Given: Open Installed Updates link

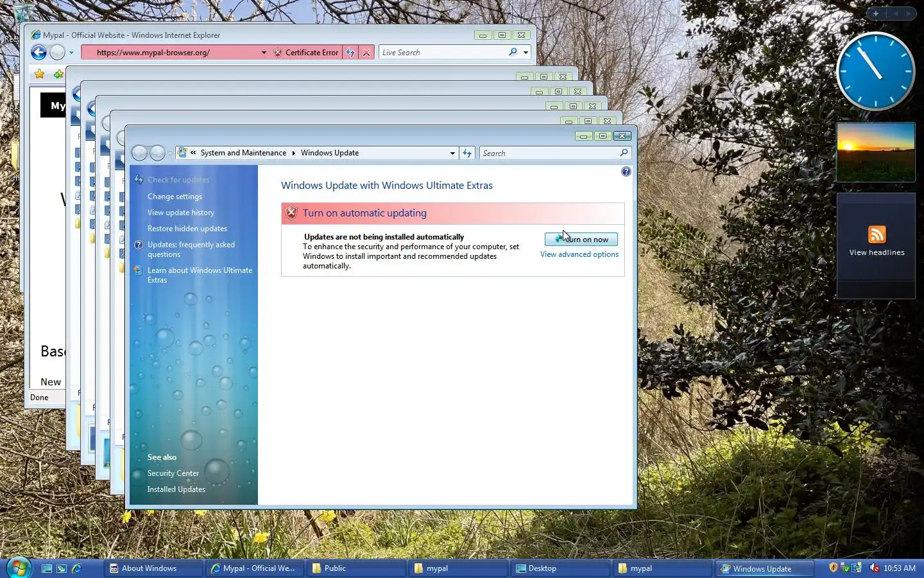Looking at the screenshot, I should coord(176,489).
